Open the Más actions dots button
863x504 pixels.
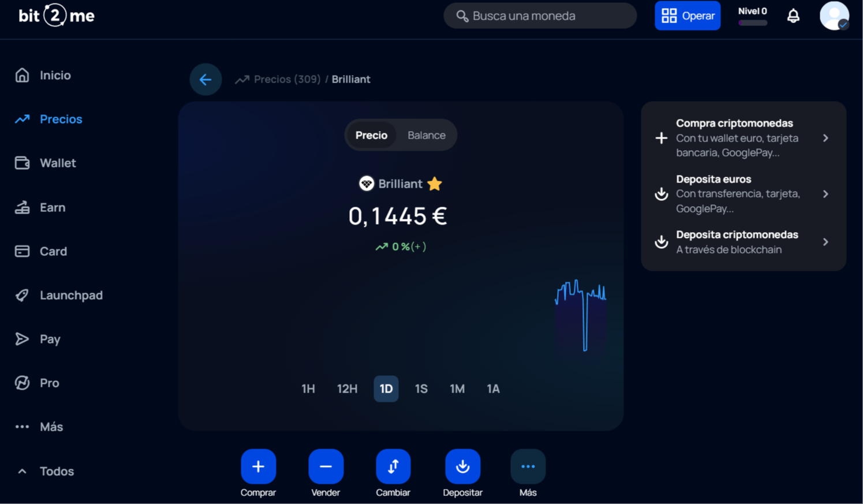pyautogui.click(x=528, y=466)
